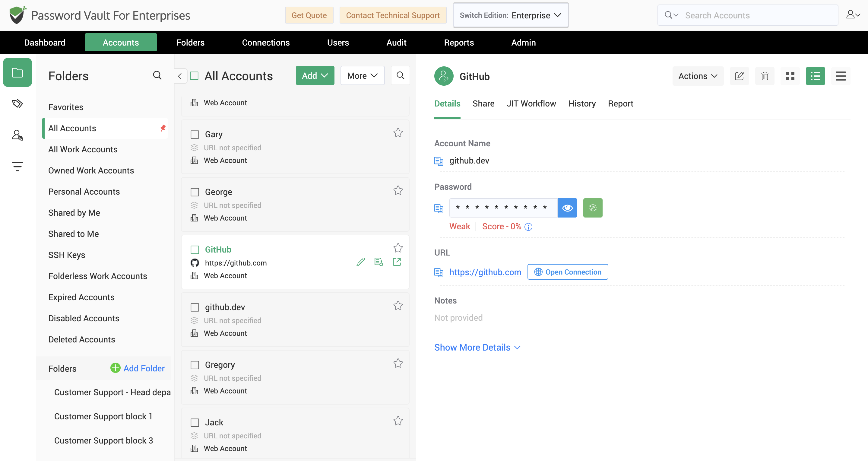
Task: Click the trash delete icon in details header
Action: click(765, 76)
